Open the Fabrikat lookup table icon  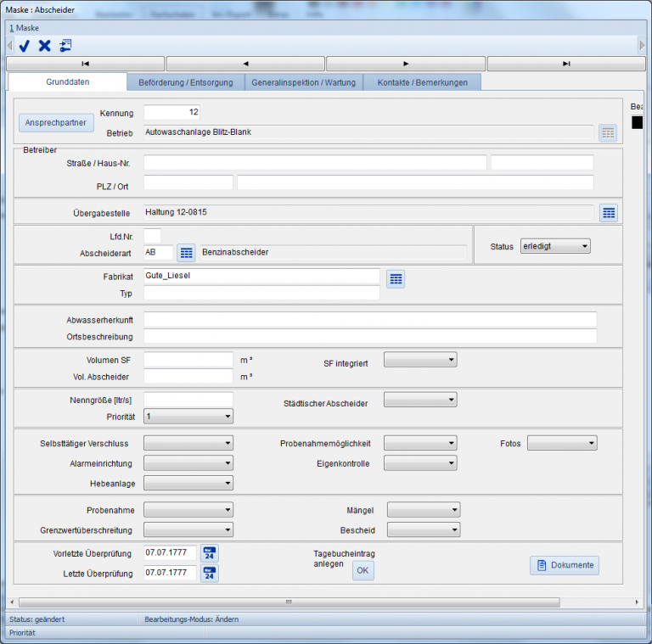coord(396,278)
